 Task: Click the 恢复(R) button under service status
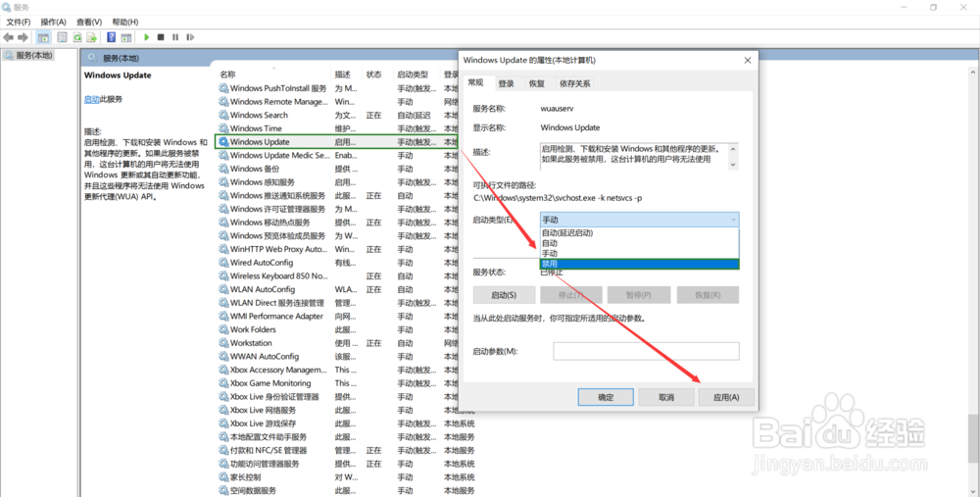708,295
